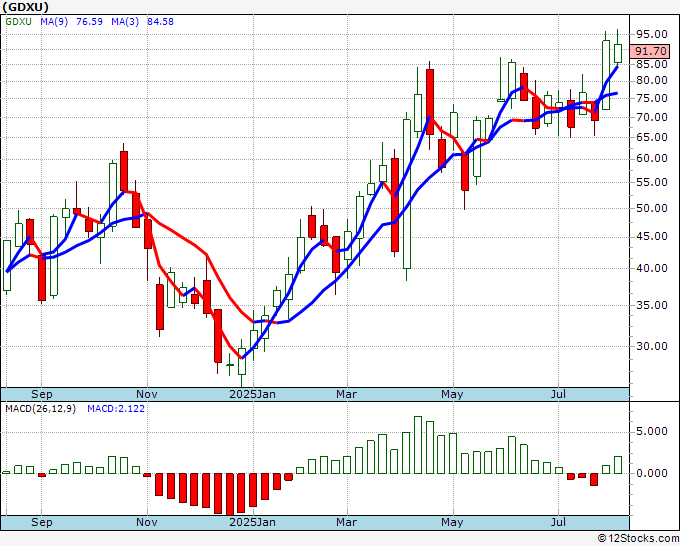Click the 30.00 price axis label
The height and width of the screenshot is (546, 680).
[x=651, y=346]
